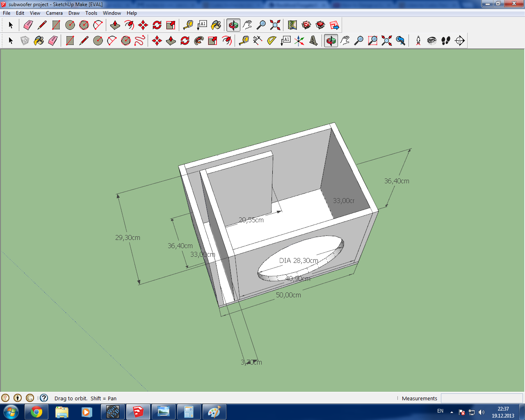Click the Add Location map icon
This screenshot has width=525, height=420.
tap(292, 25)
